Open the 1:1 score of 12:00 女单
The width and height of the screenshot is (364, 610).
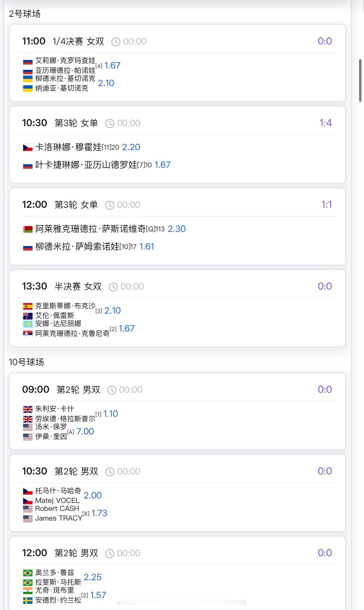pyautogui.click(x=326, y=205)
